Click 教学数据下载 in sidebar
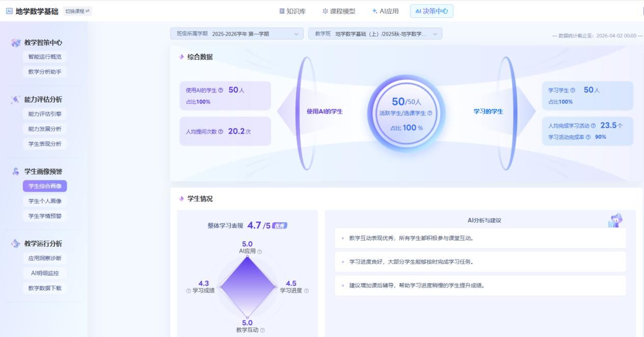The image size is (644, 337). pos(45,288)
